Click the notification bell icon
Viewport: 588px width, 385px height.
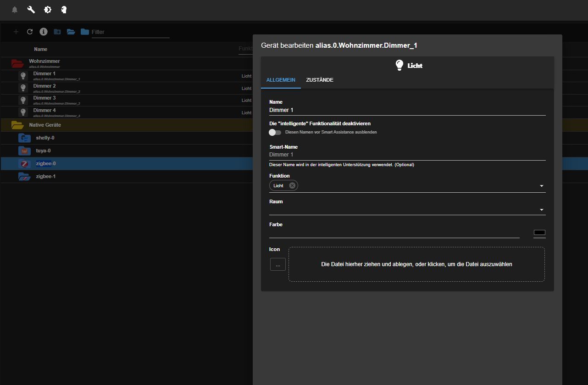click(15, 10)
